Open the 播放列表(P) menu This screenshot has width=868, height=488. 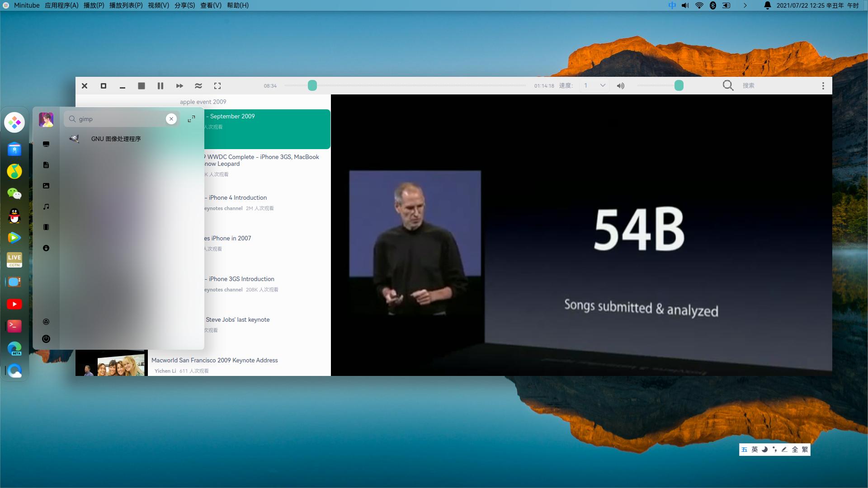click(126, 5)
